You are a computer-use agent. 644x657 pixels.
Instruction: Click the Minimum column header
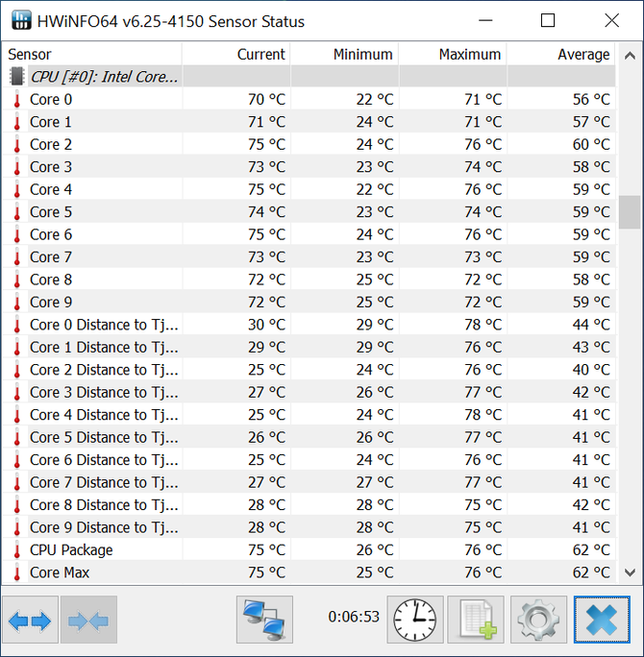point(344,54)
